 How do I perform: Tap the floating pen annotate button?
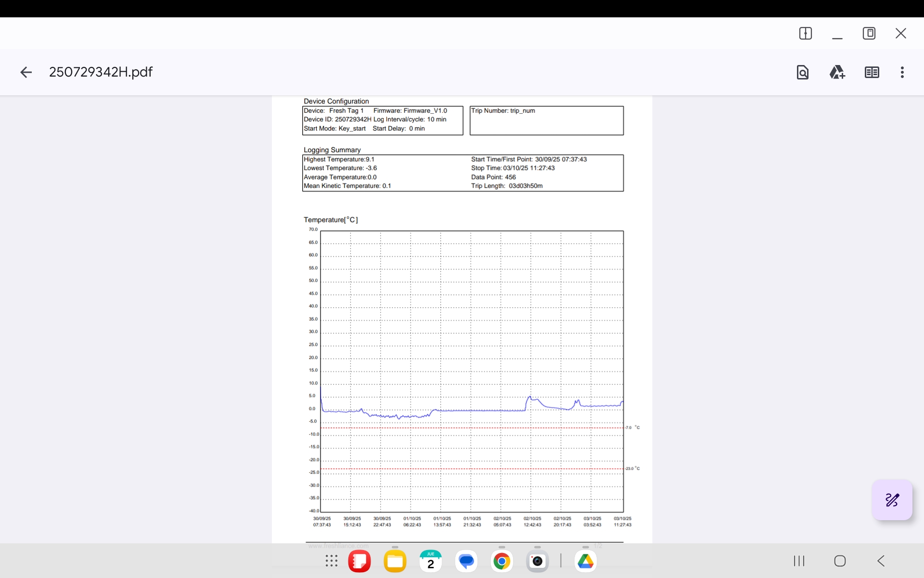tap(892, 500)
